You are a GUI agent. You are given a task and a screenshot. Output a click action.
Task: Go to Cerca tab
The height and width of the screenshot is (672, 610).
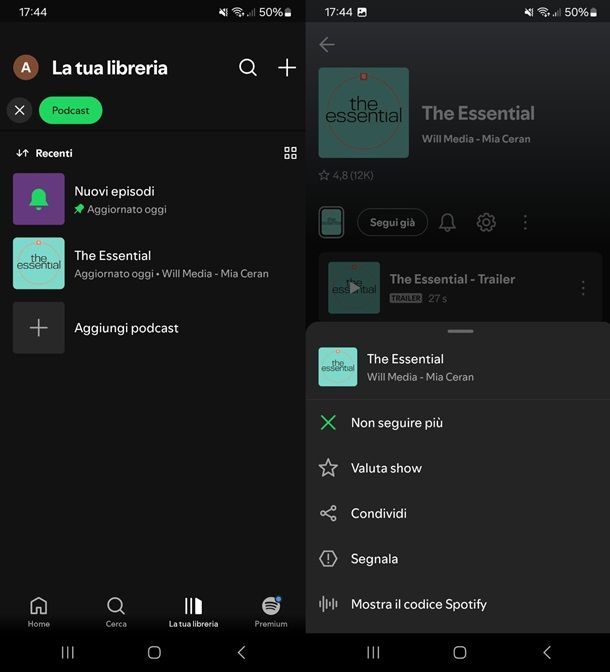pos(116,612)
